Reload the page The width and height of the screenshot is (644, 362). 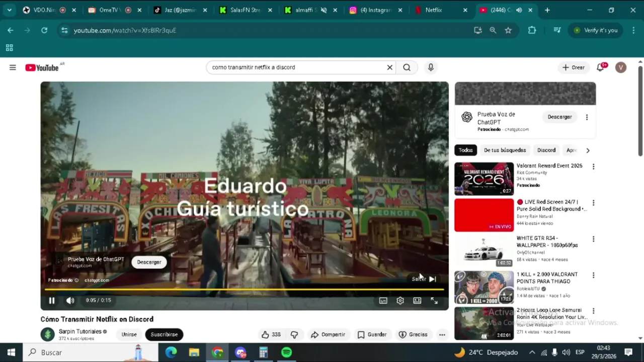click(x=44, y=30)
